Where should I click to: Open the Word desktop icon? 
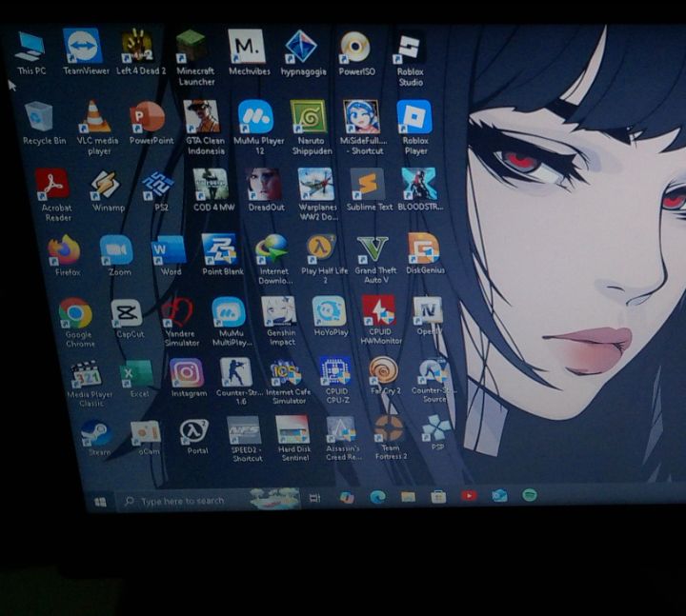[170, 255]
